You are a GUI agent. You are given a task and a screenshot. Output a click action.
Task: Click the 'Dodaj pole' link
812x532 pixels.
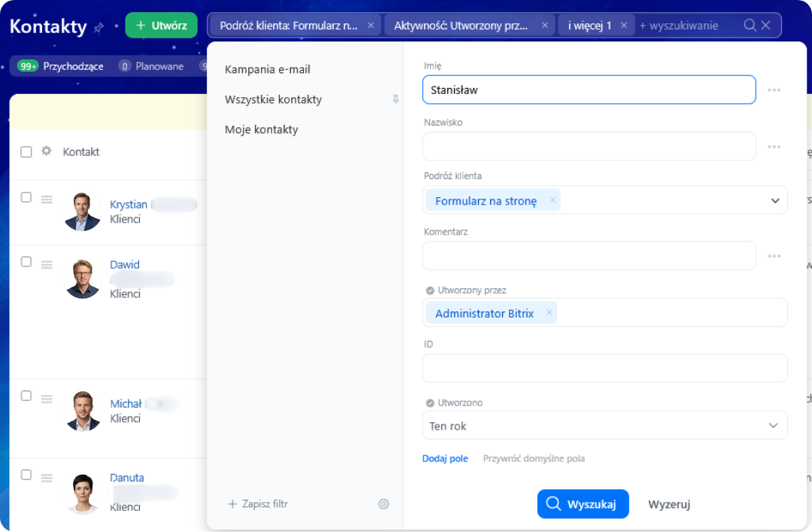pyautogui.click(x=445, y=459)
